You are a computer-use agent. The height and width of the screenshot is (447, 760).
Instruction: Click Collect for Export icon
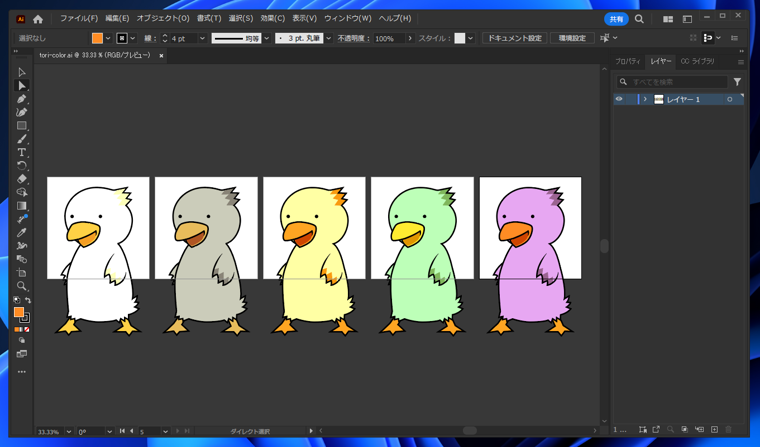click(656, 430)
